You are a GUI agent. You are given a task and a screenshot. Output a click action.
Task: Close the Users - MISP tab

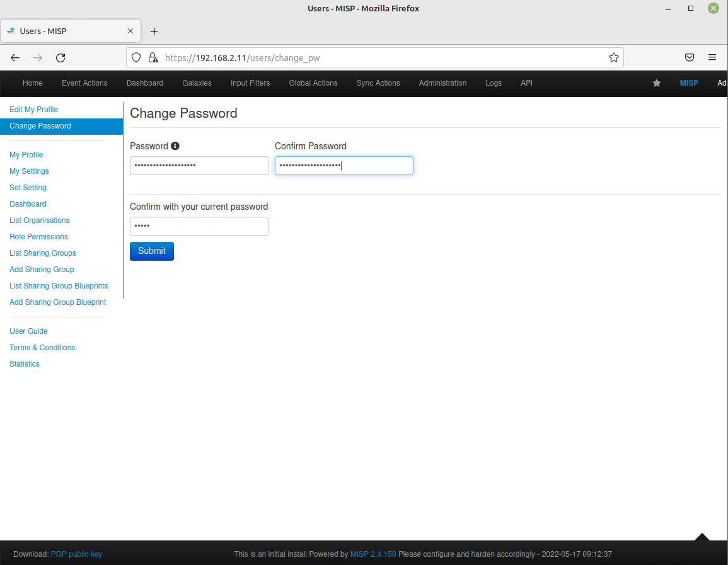(x=130, y=31)
